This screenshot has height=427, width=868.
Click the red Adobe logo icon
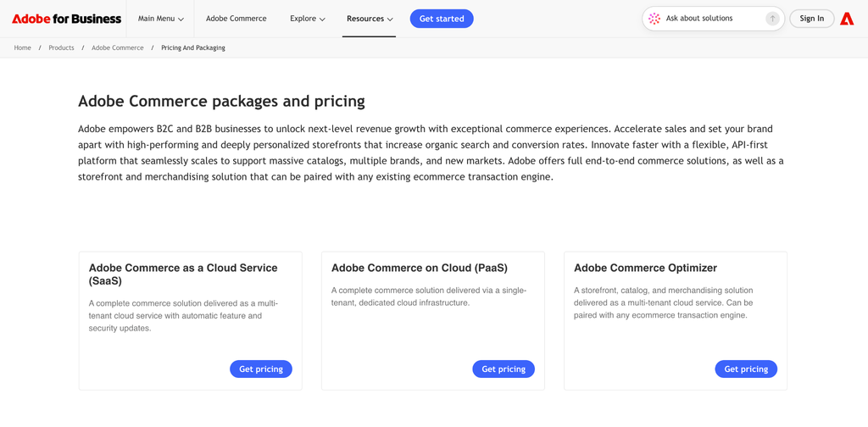tap(847, 19)
